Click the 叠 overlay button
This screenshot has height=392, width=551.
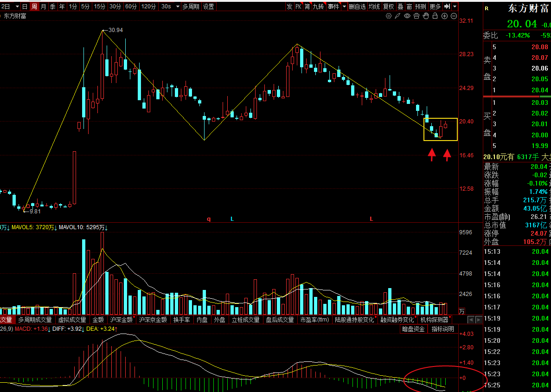(401, 6)
